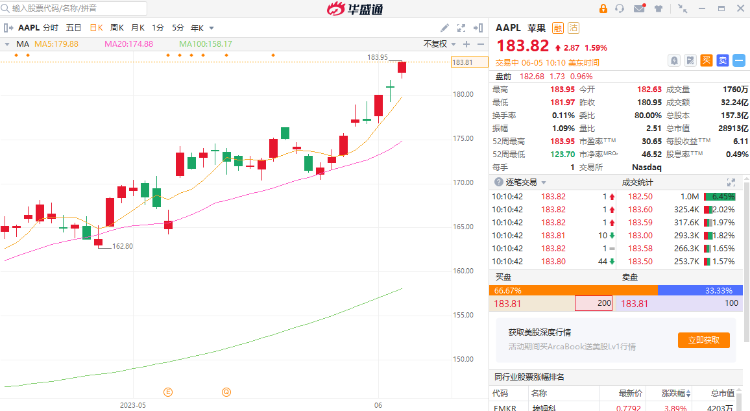Click the 沽 short badge
The height and width of the screenshot is (411, 750).
pyautogui.click(x=574, y=28)
